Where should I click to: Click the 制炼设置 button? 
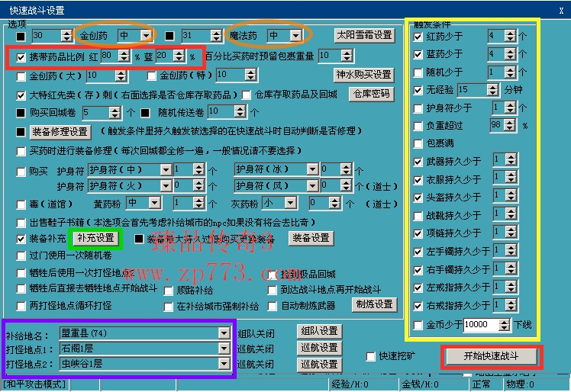coord(374,304)
